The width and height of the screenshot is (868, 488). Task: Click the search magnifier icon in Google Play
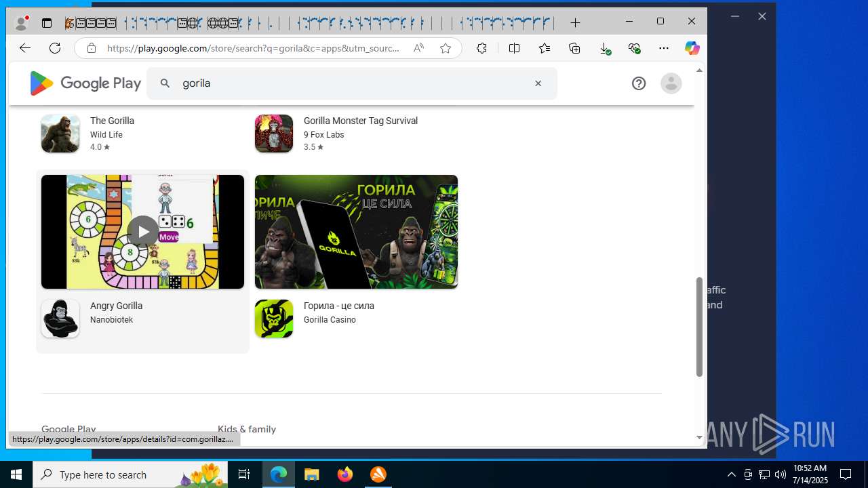[165, 83]
